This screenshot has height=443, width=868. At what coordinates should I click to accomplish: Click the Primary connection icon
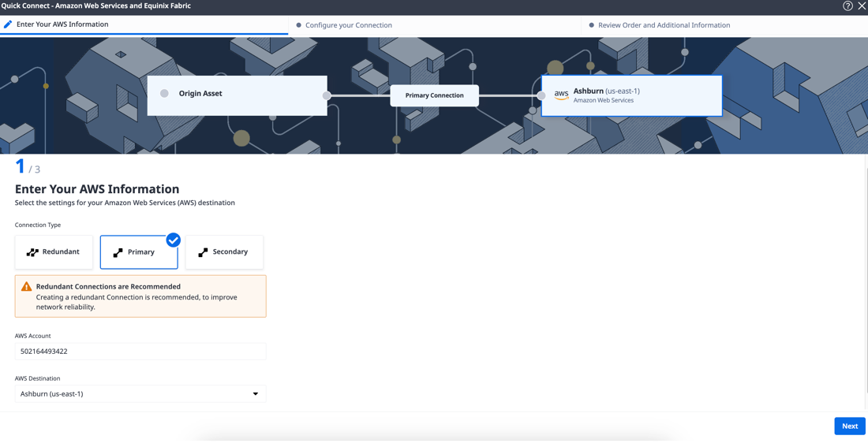(118, 253)
